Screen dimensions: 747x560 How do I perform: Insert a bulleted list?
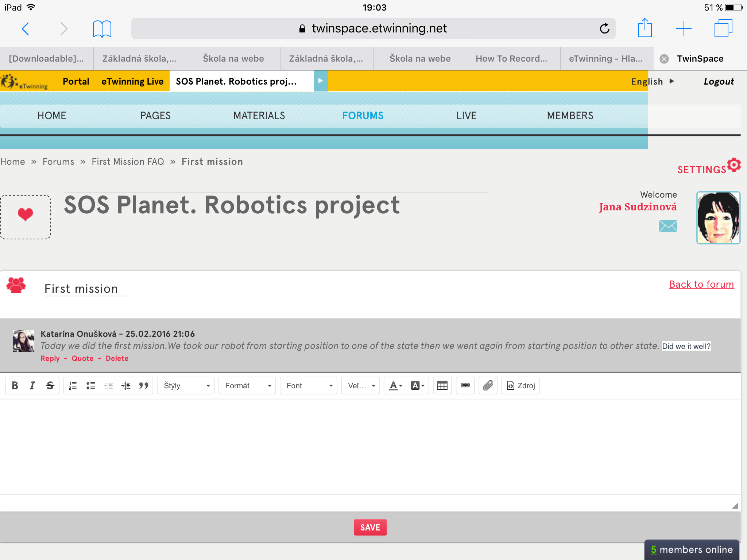tap(90, 386)
